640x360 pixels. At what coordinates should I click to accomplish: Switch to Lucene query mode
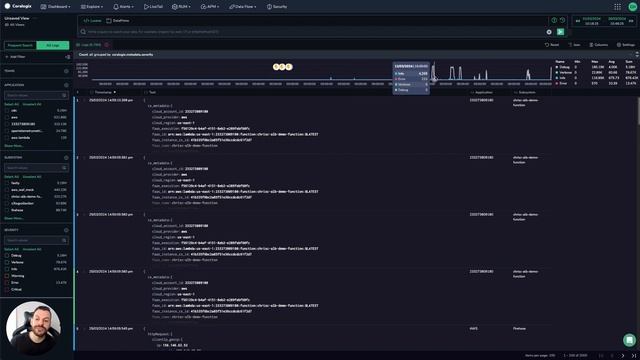point(93,20)
